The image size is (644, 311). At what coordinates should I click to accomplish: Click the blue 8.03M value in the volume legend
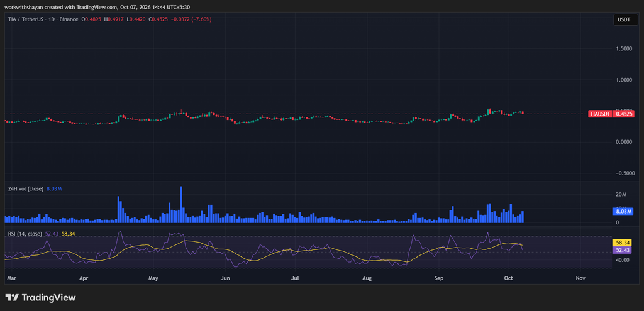(x=54, y=188)
